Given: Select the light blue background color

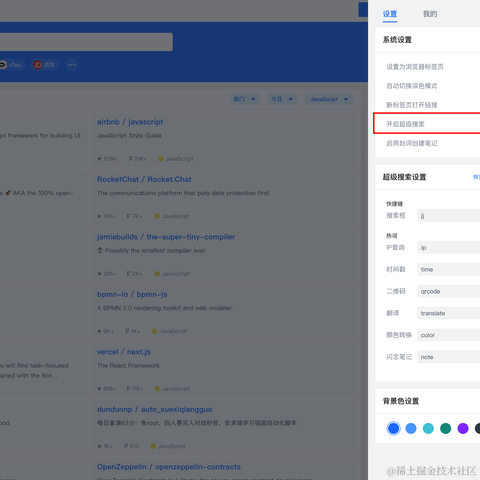Looking at the screenshot, I should pyautogui.click(x=411, y=428).
